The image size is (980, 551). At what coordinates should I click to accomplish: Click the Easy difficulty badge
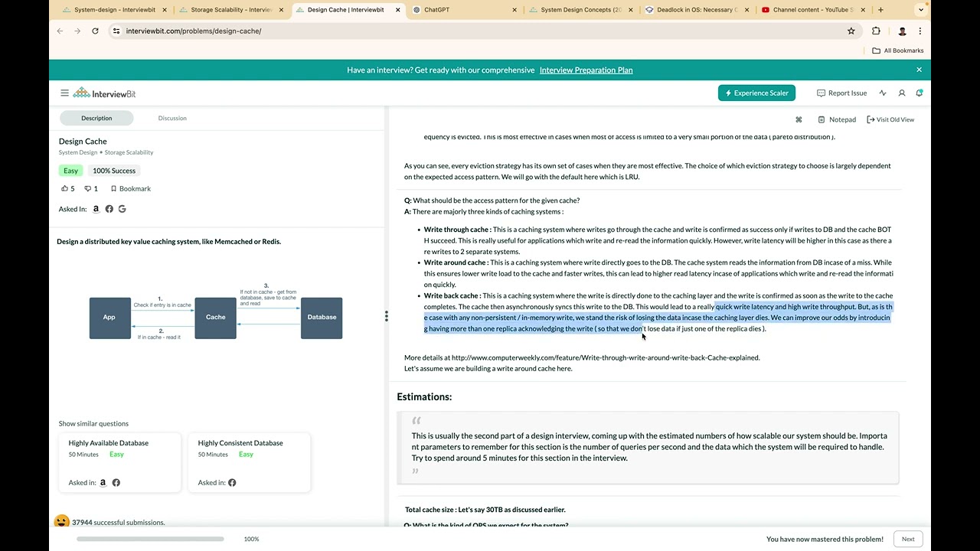(71, 171)
